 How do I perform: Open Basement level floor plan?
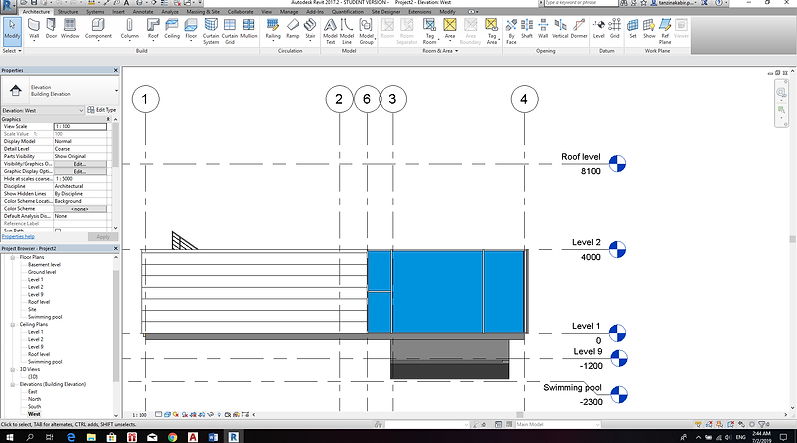44,265
